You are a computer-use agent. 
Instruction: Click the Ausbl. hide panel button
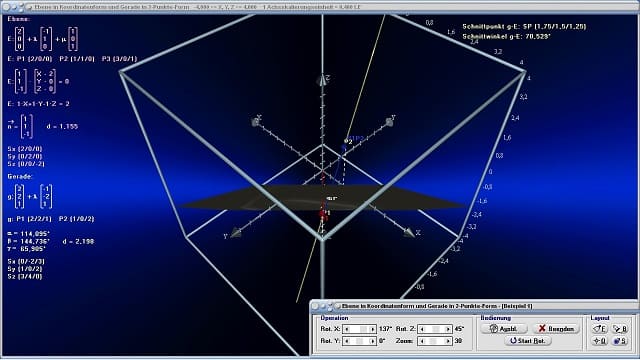(x=504, y=329)
